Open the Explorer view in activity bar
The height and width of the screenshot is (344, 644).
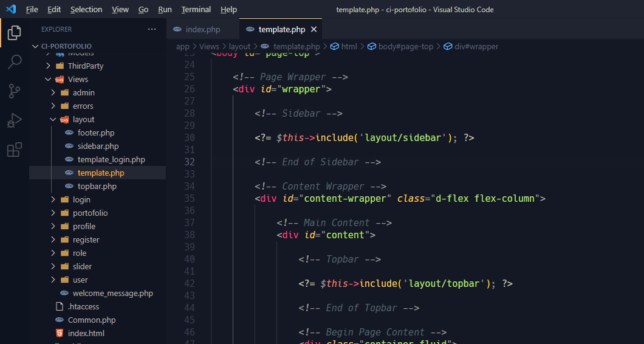[x=15, y=33]
